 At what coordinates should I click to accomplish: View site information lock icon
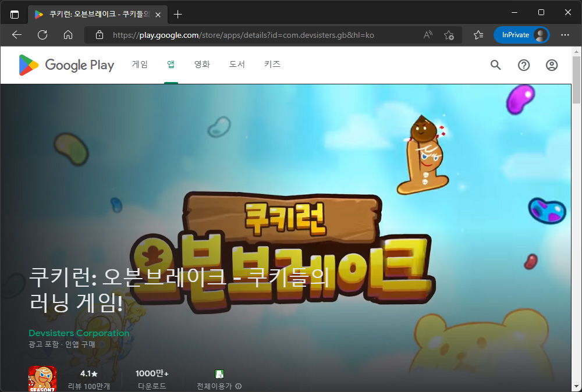[99, 35]
